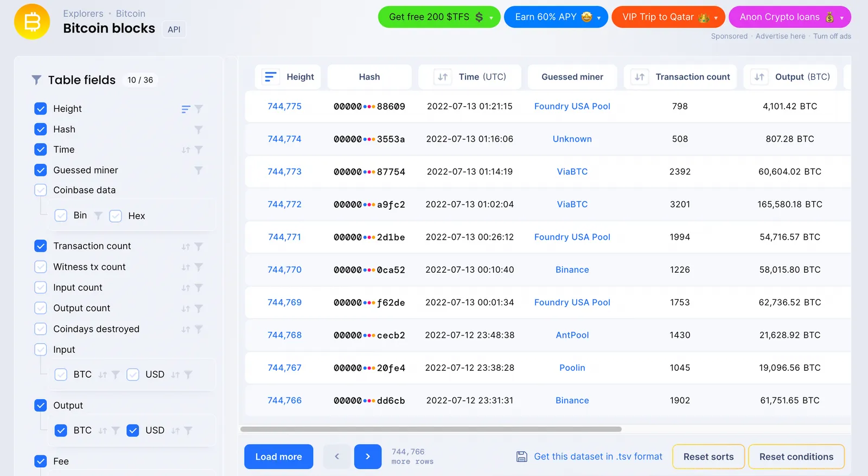Go to next page arrow
The image size is (868, 476).
pyautogui.click(x=368, y=456)
